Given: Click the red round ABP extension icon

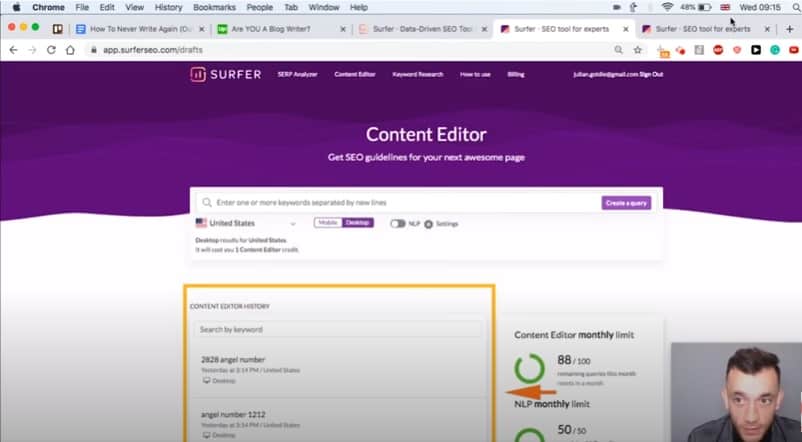Looking at the screenshot, I should pyautogui.click(x=718, y=50).
